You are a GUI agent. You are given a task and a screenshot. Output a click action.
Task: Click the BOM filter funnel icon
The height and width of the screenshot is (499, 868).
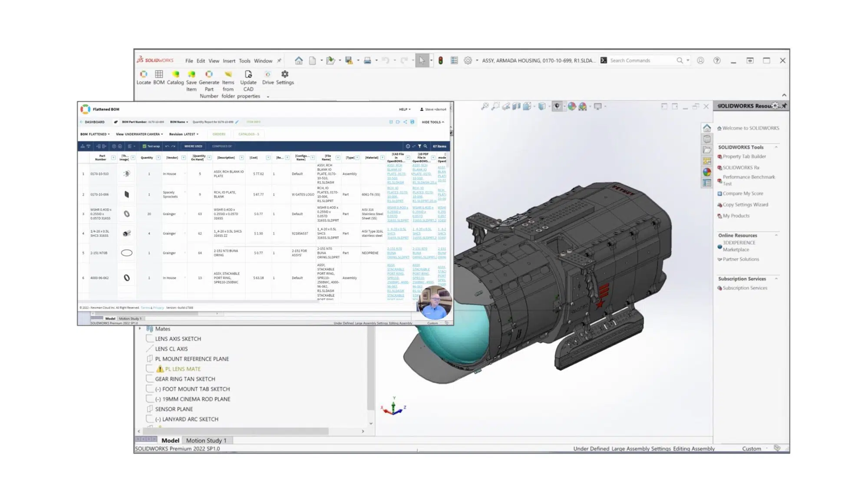(x=419, y=146)
